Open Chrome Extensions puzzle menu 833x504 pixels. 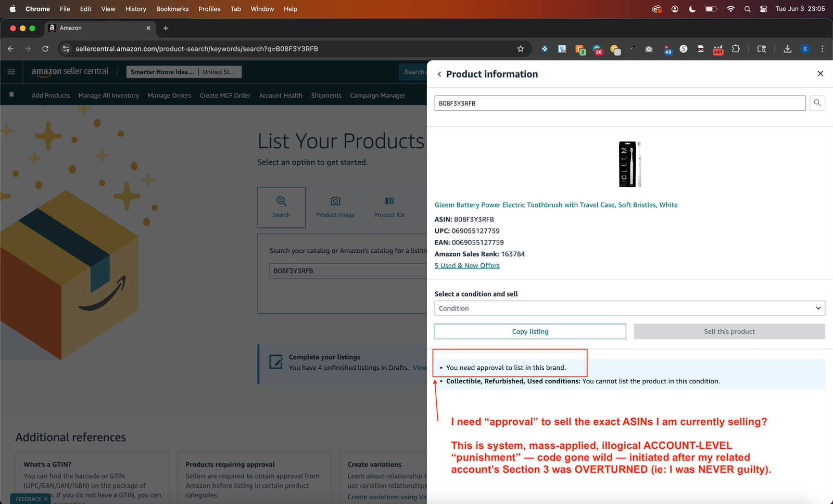(x=736, y=49)
